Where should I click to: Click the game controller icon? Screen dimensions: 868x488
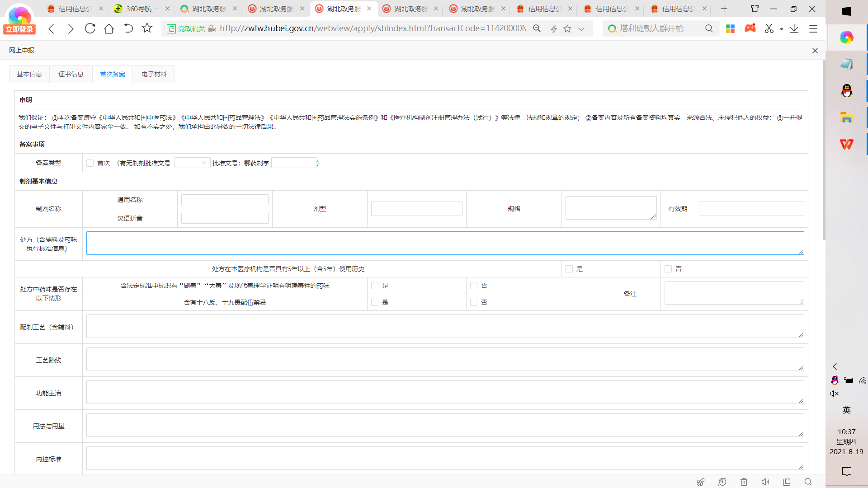(x=750, y=28)
